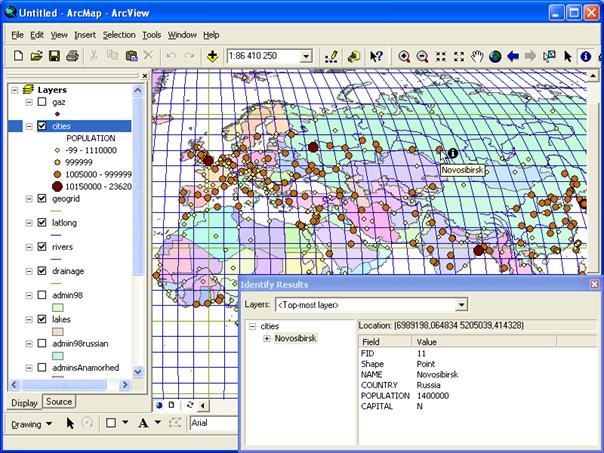Open an existing map file

(x=37, y=56)
